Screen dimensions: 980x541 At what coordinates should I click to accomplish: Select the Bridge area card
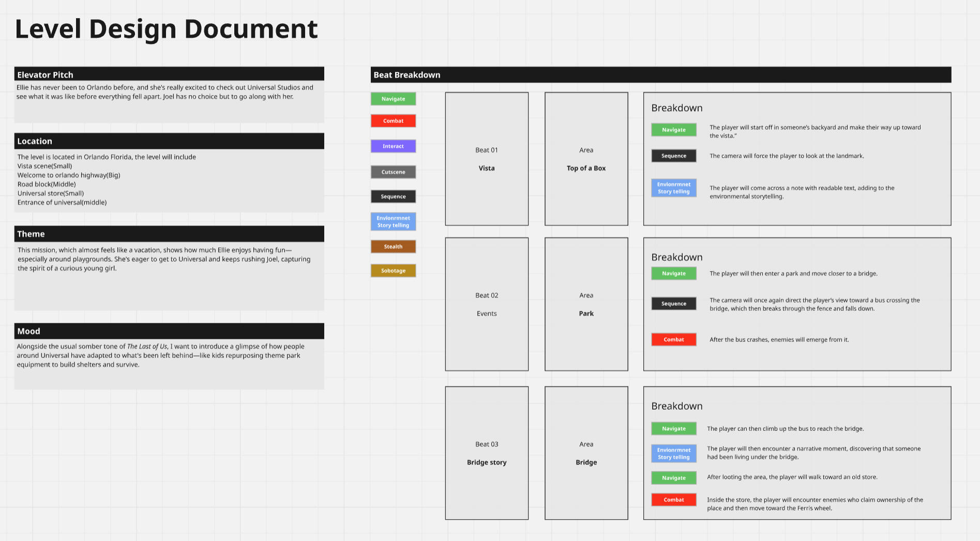586,453
